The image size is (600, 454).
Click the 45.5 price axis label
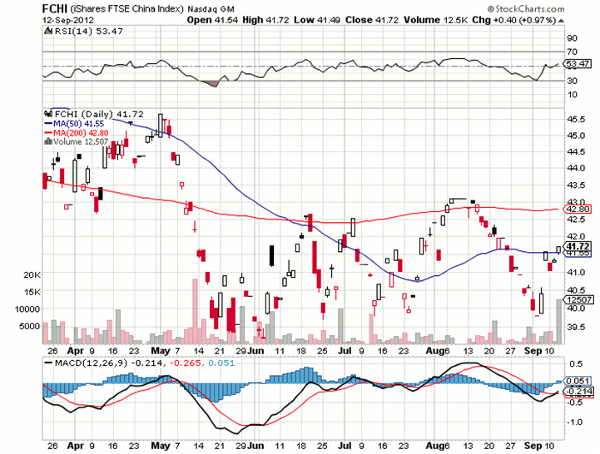[576, 120]
